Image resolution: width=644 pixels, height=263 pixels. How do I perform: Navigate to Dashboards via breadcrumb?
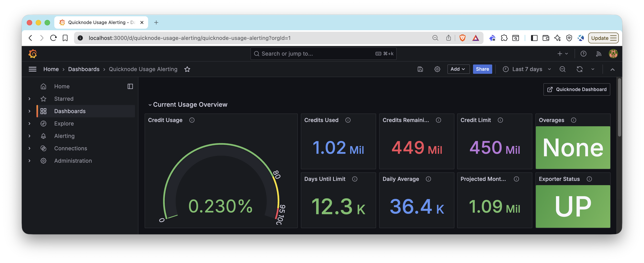tap(84, 69)
